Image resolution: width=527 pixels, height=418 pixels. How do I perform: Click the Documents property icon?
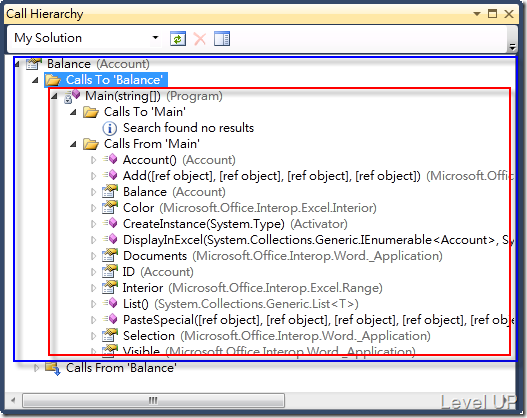tap(110, 255)
